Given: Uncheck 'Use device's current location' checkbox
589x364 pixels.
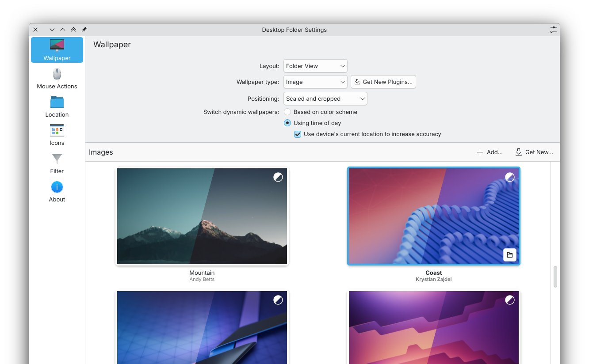Looking at the screenshot, I should [x=298, y=134].
